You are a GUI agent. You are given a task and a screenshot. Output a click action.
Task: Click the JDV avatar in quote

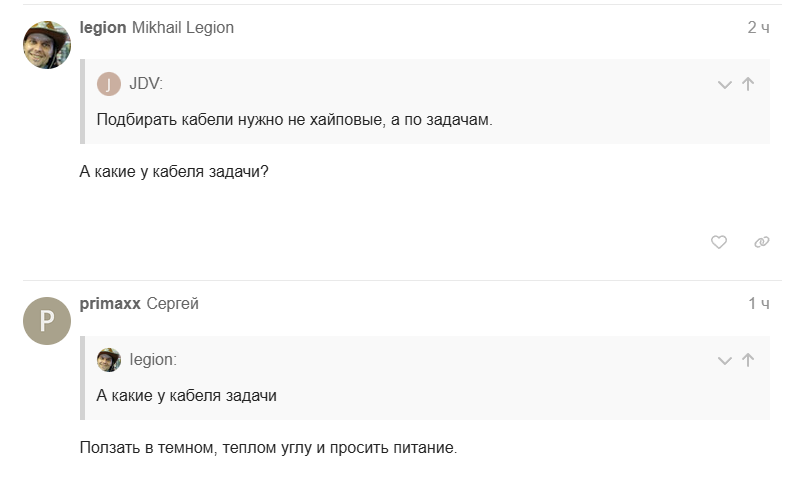108,84
